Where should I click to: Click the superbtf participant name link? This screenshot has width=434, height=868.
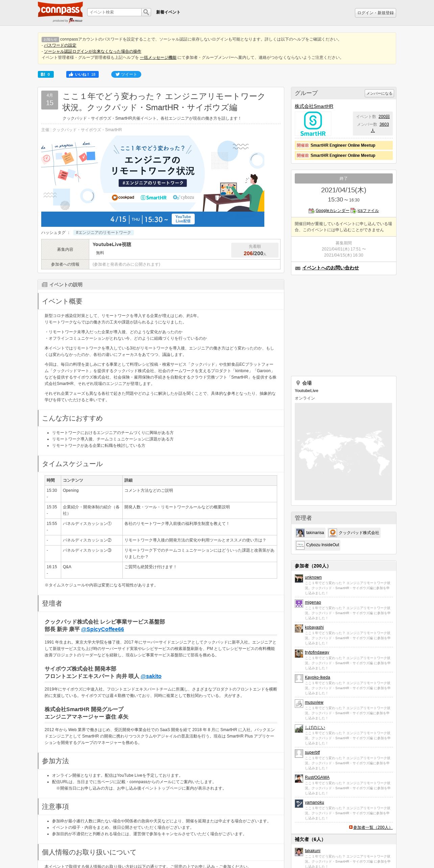point(312,752)
